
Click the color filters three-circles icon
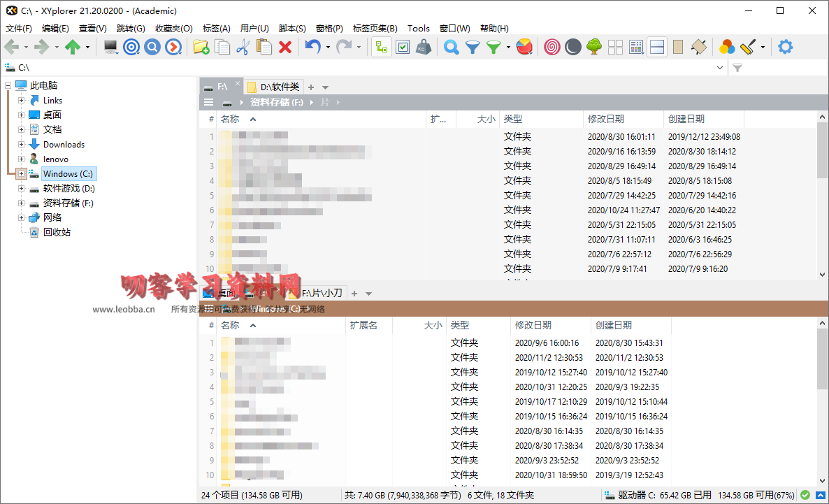(x=727, y=47)
